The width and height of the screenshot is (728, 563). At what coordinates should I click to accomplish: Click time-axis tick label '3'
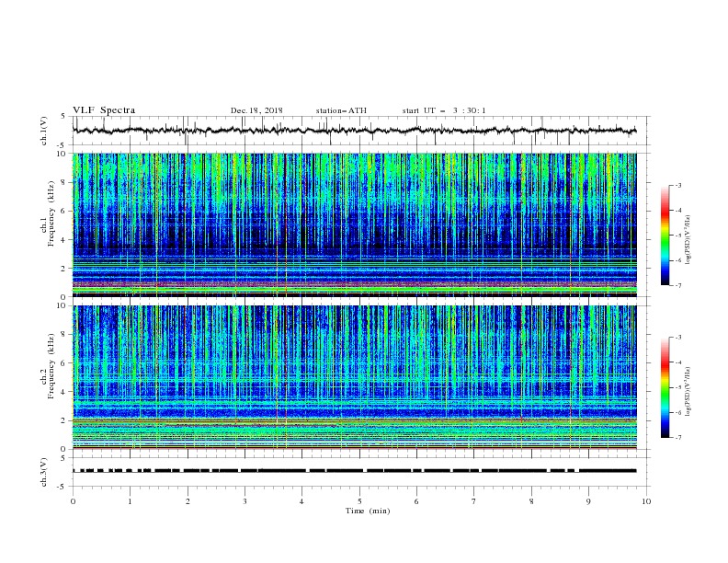click(x=245, y=501)
